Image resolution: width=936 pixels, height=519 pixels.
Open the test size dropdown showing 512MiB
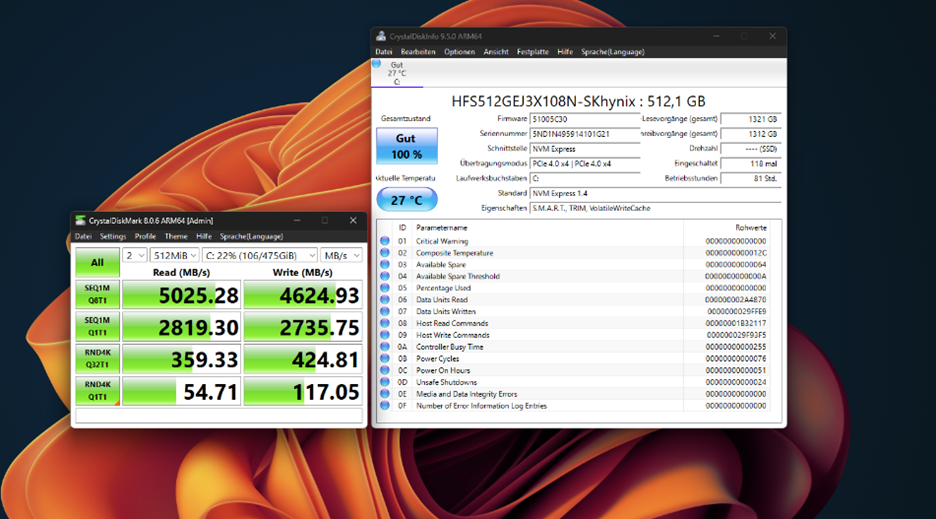point(174,256)
